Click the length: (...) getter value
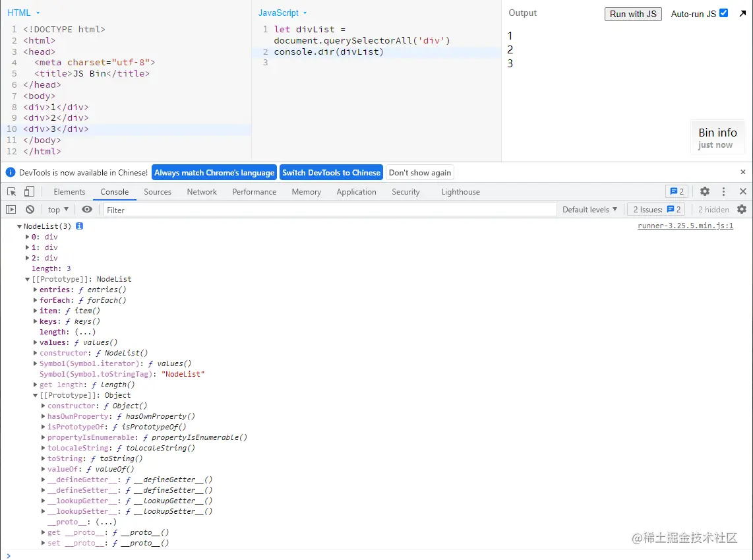The image size is (753, 560). (85, 332)
